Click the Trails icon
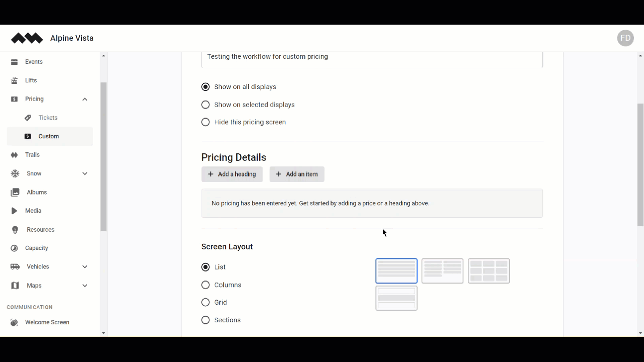 14,155
